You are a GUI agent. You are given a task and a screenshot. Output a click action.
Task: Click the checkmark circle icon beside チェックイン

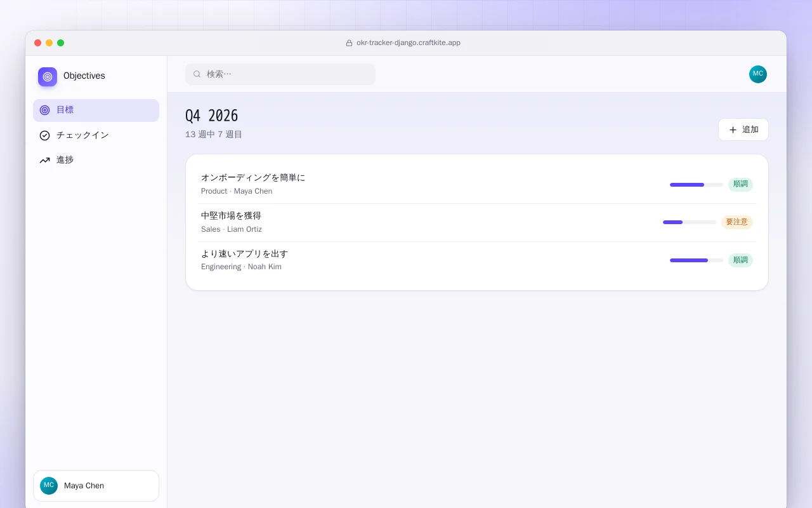(x=44, y=135)
